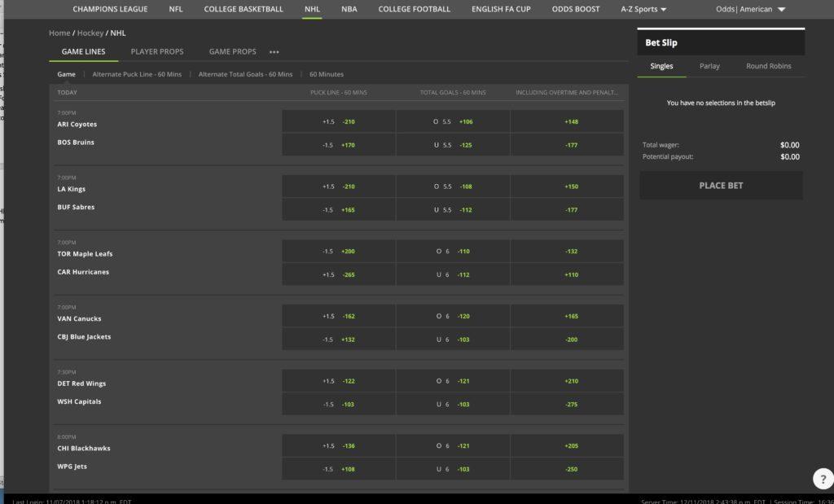Click the Total wager $0.00 amount
Image resolution: width=834 pixels, height=504 pixels.
point(790,145)
